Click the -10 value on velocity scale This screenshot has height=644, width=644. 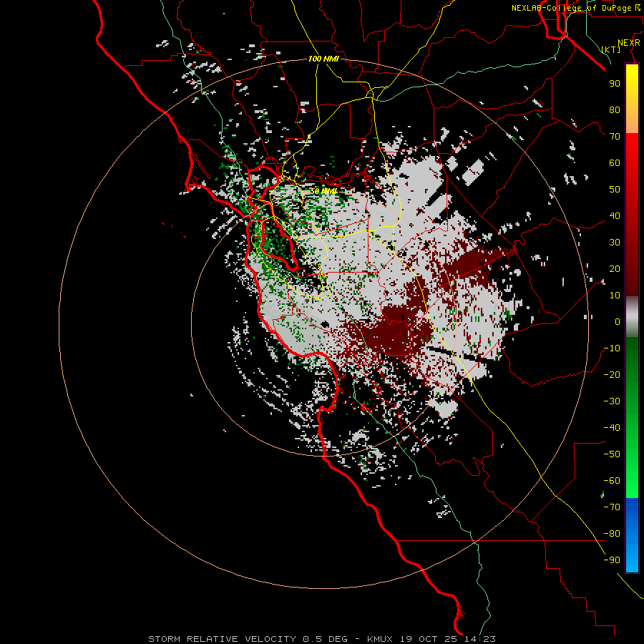612,348
